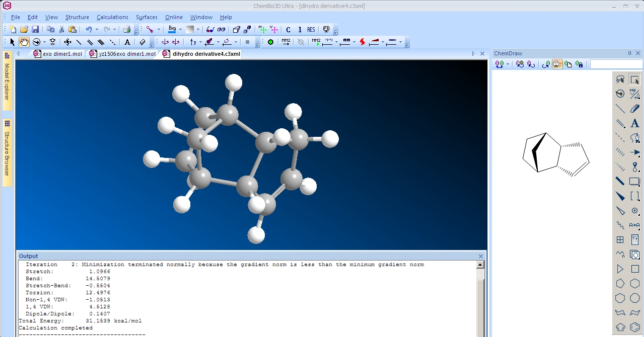Open the Structure Browser side panel
Viewport: 644px width, 337px height.
[7, 152]
